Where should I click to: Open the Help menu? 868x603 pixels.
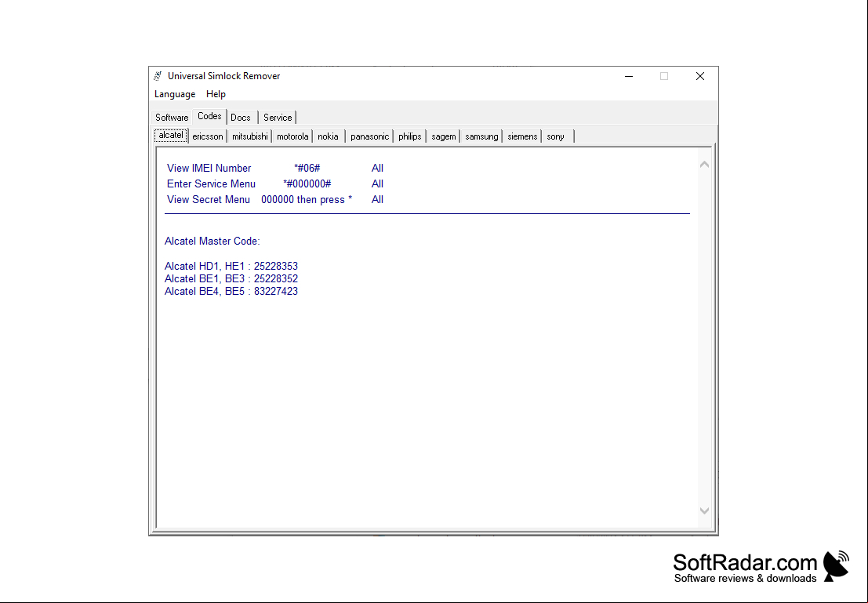click(x=216, y=94)
